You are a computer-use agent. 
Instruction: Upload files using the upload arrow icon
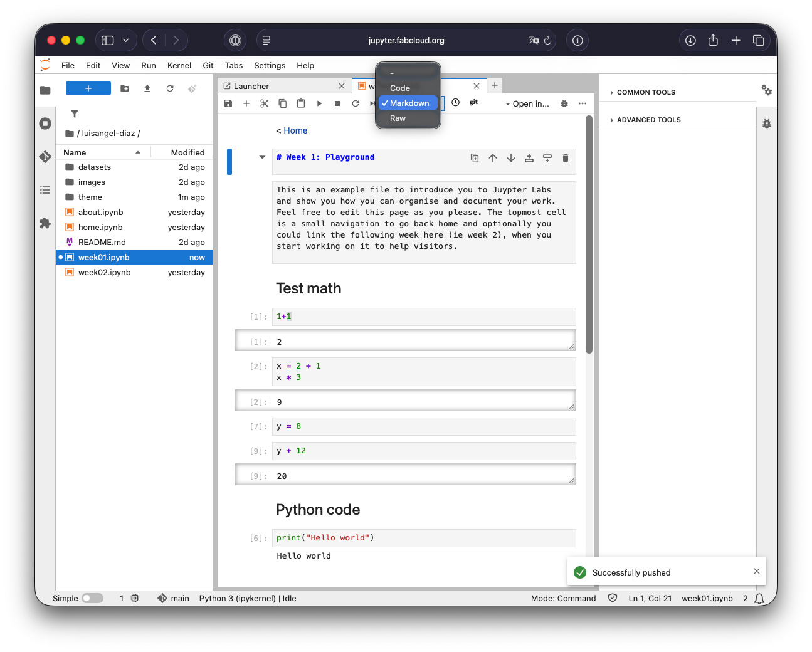tap(147, 88)
